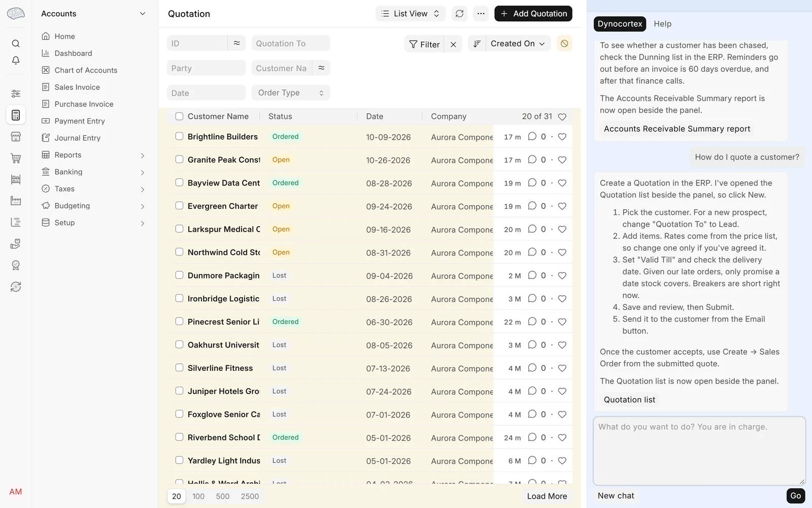Screen dimensions: 812x508
Task: Open the Created On sort dropdown
Action: [518, 44]
